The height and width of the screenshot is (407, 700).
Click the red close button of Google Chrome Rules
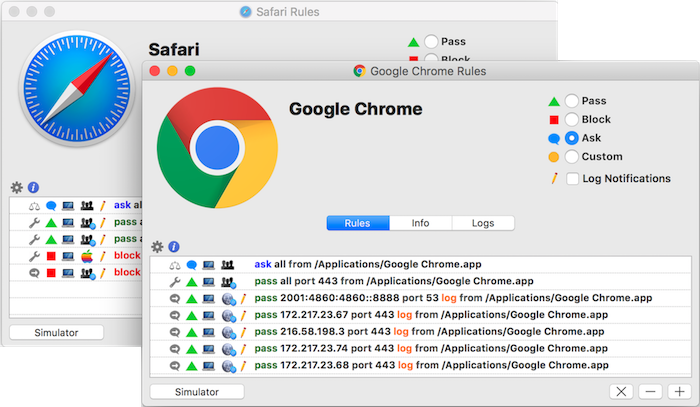tap(154, 71)
